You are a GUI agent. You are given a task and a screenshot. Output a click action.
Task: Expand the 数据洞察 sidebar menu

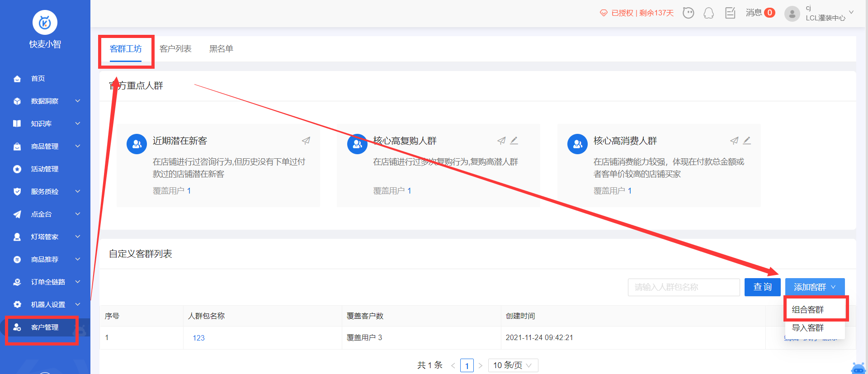[x=45, y=101]
